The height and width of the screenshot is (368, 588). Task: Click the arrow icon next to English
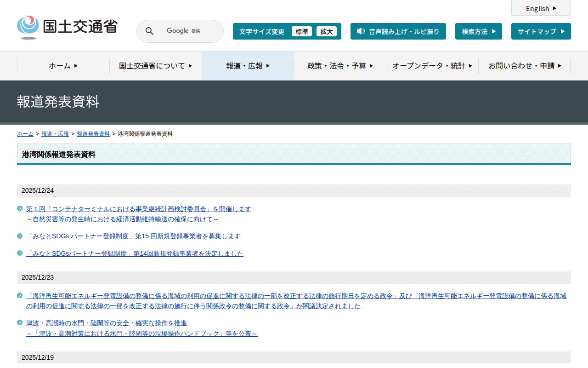point(554,8)
